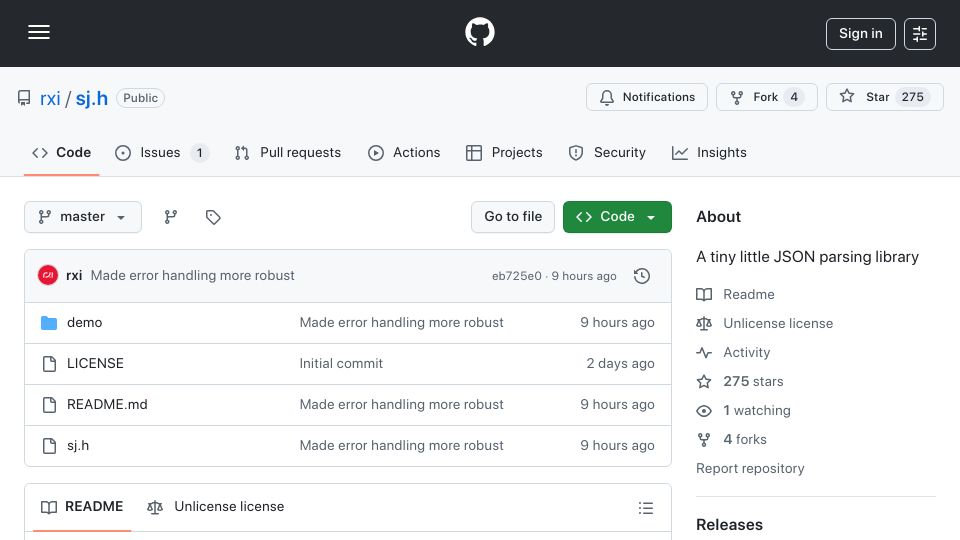The width and height of the screenshot is (960, 540).
Task: View tags via the tag icon
Action: 212,217
